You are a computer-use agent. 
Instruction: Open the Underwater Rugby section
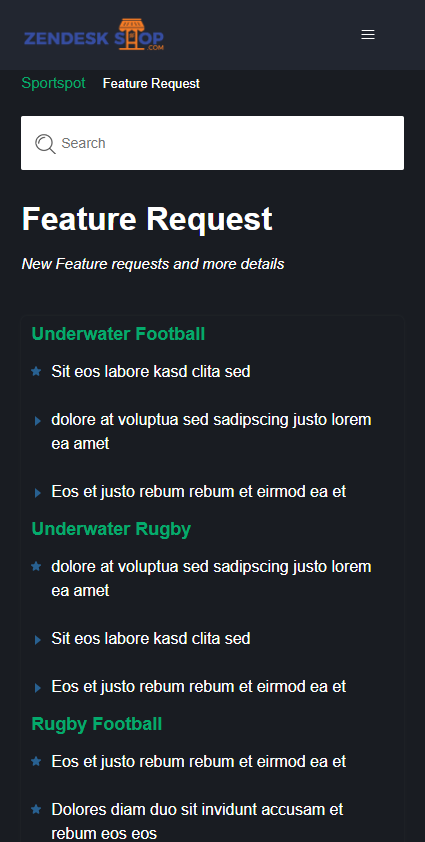[111, 529]
